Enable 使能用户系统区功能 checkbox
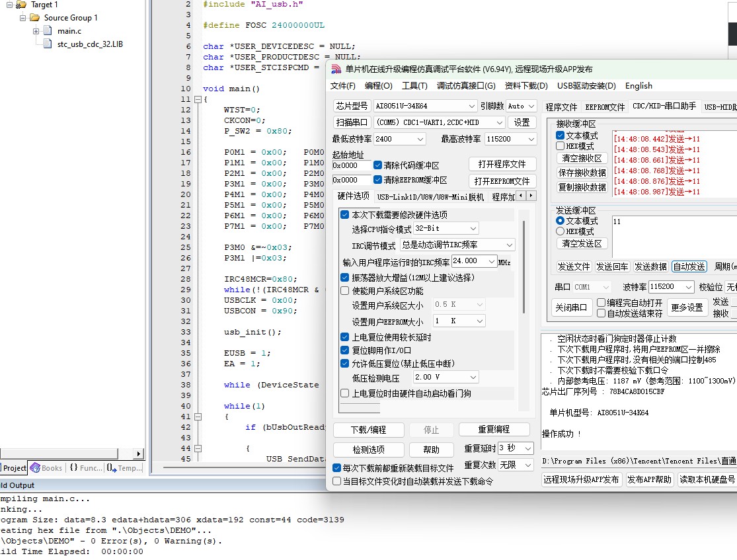Viewport: 737px width, 560px height. click(344, 291)
